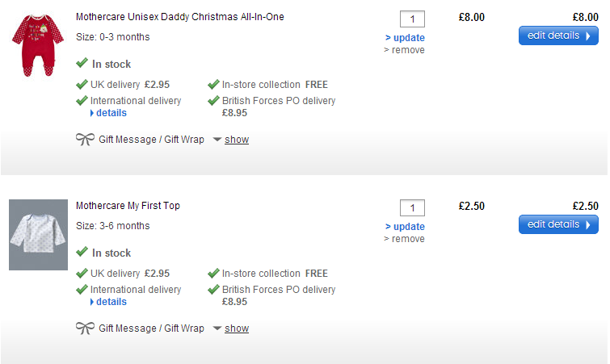This screenshot has width=610, height=364.
Task: Click the UK delivery checkmark for My First Top
Action: pos(82,273)
